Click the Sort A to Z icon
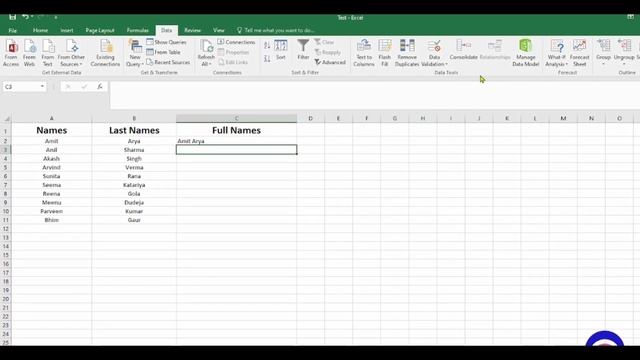The width and height of the screenshot is (640, 360). (x=267, y=45)
